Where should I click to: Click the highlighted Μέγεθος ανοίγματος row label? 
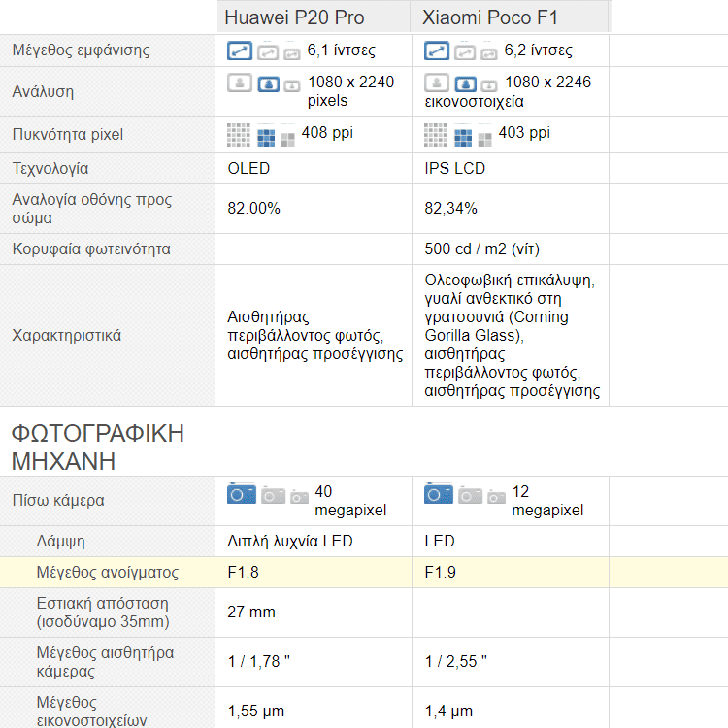pos(107,572)
